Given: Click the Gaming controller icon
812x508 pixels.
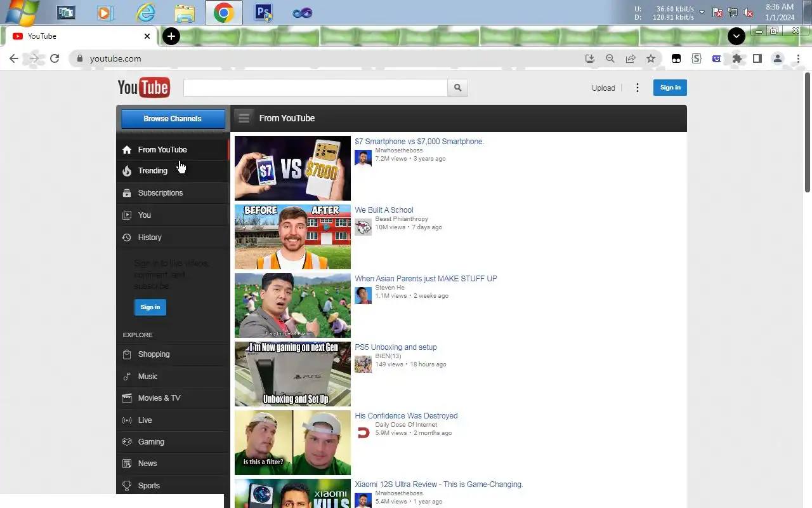Looking at the screenshot, I should (x=127, y=442).
